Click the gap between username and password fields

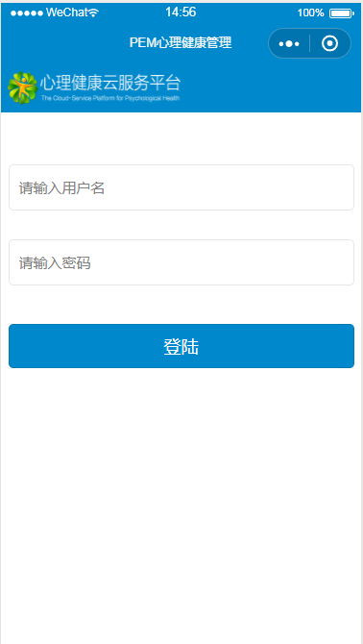pyautogui.click(x=181, y=225)
